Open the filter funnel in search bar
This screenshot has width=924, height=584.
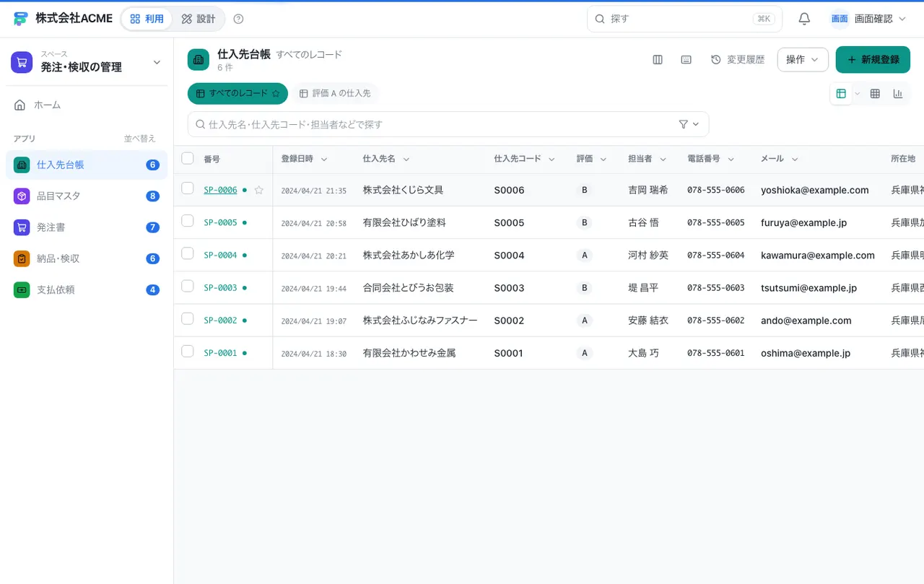coord(689,124)
